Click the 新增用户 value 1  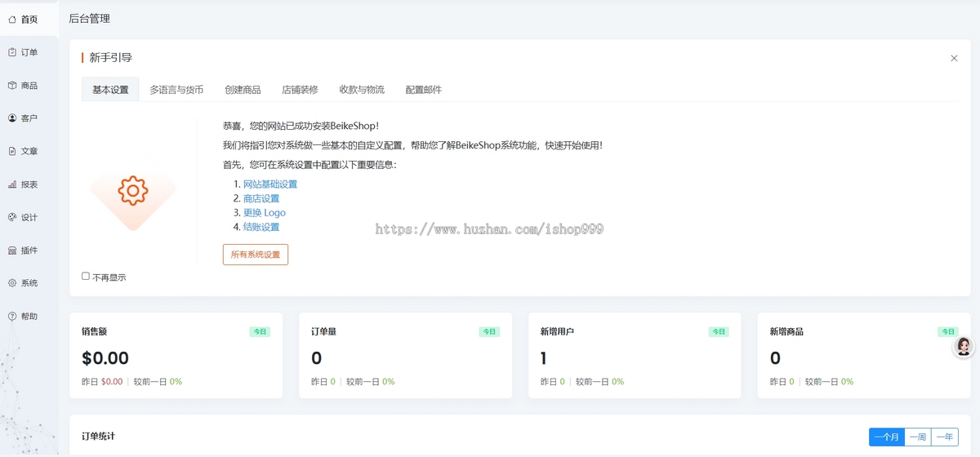pyautogui.click(x=544, y=358)
